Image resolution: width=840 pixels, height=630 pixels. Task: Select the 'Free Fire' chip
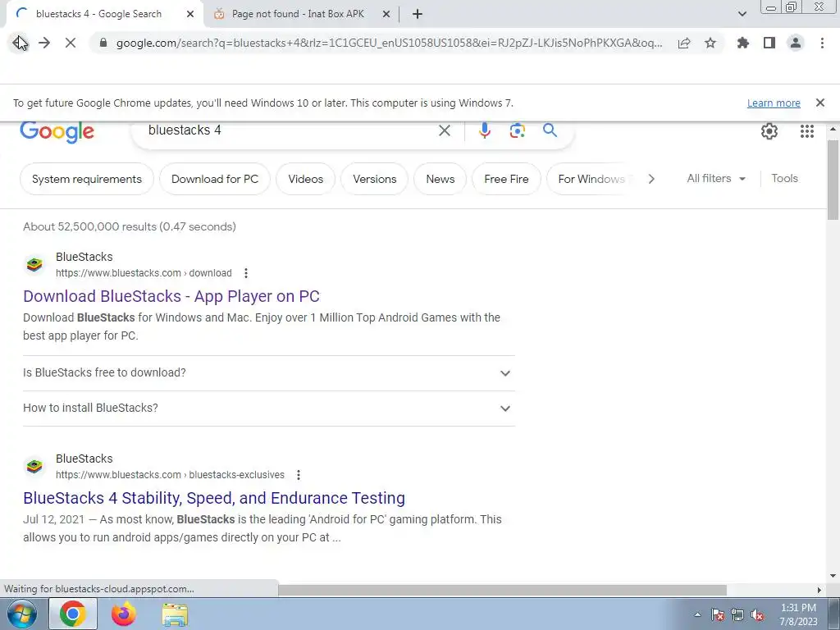point(506,179)
